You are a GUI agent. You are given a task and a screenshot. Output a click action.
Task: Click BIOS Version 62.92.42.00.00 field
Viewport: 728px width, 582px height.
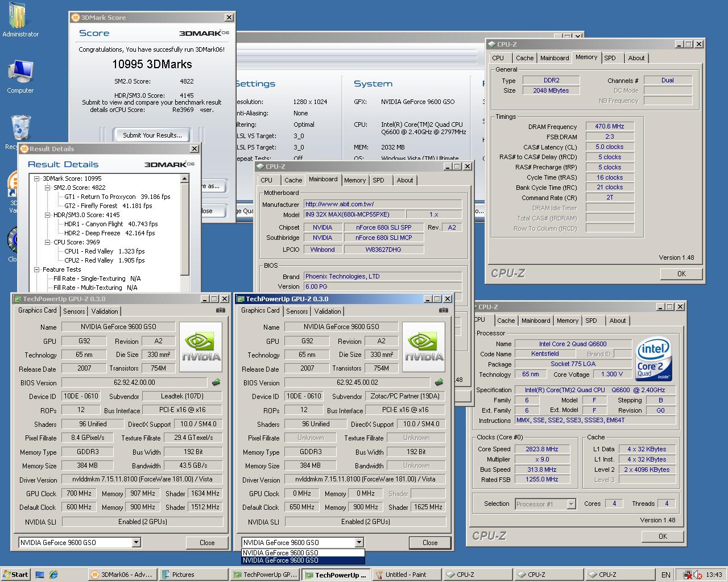click(x=134, y=383)
